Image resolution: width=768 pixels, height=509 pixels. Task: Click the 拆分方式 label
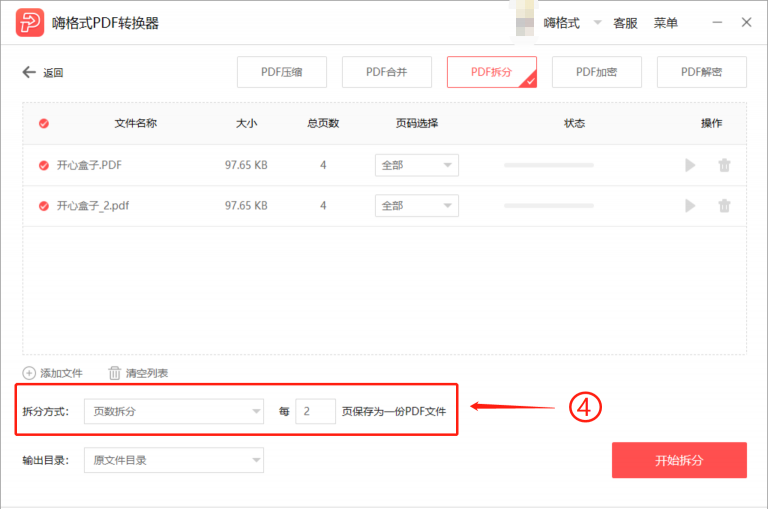tap(46, 412)
